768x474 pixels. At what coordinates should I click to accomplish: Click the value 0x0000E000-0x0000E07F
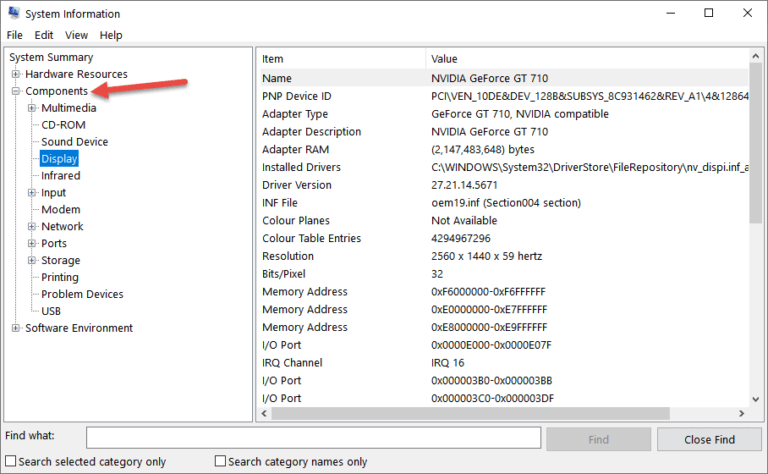tap(491, 345)
